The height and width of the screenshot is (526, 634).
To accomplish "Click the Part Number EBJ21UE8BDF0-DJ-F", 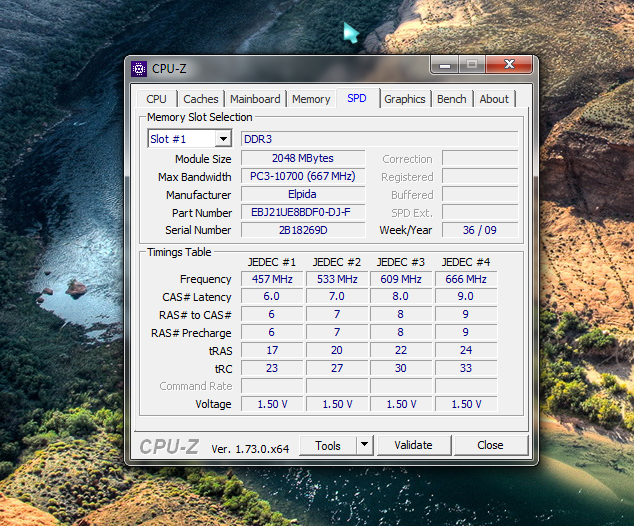I will coord(303,212).
